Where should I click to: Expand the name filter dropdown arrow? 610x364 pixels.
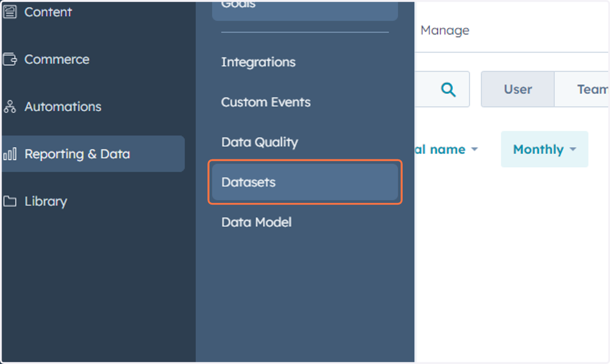tap(474, 150)
